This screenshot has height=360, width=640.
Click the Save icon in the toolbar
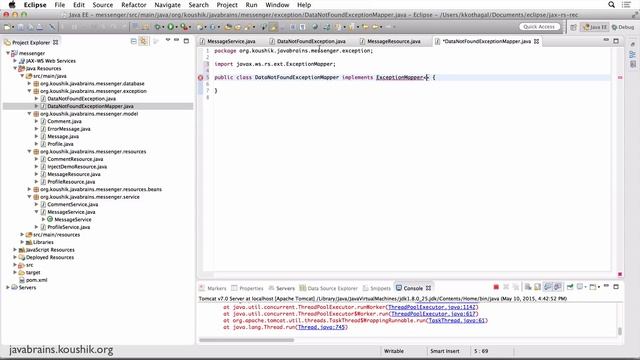pyautogui.click(x=20, y=27)
